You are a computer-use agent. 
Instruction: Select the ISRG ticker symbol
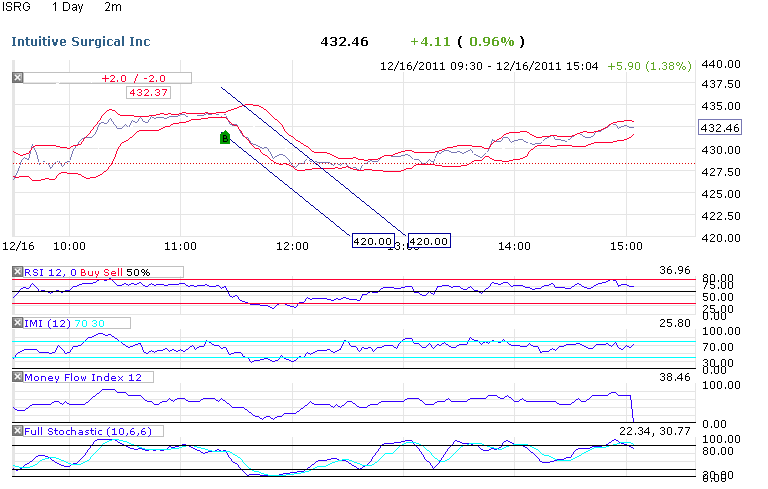tap(16, 7)
